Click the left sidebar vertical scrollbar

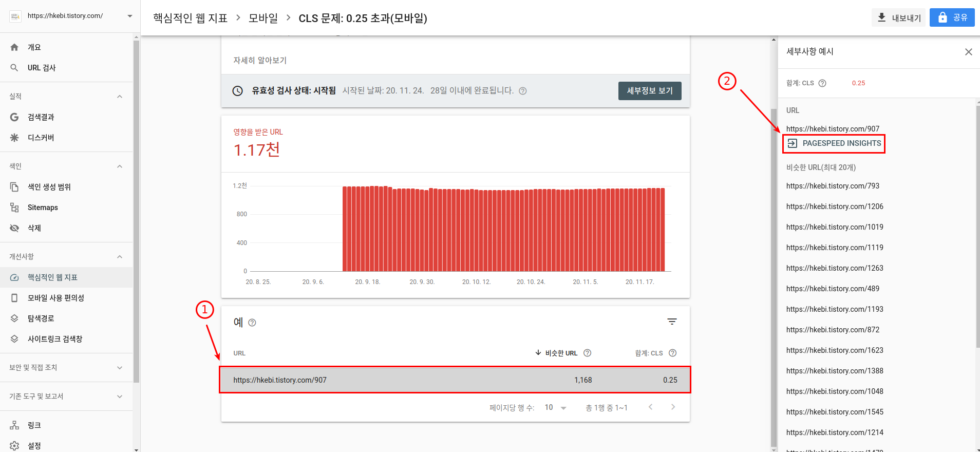click(136, 211)
